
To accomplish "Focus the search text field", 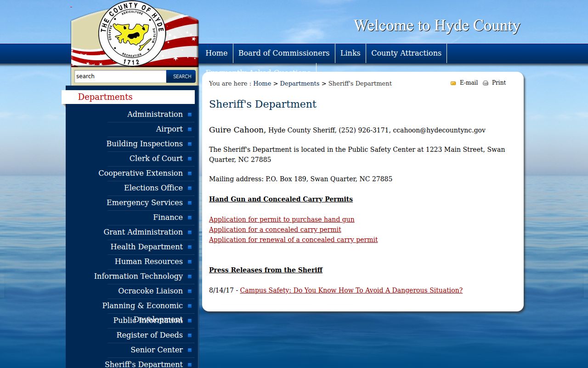I will (x=120, y=76).
